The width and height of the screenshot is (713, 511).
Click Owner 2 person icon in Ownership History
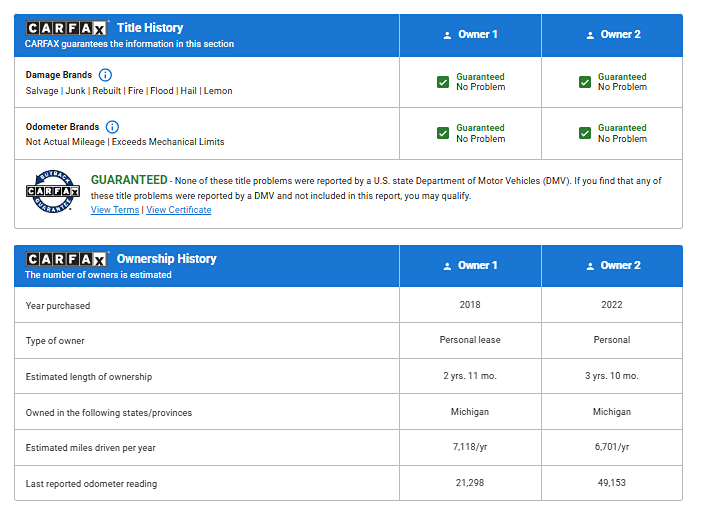tap(589, 266)
